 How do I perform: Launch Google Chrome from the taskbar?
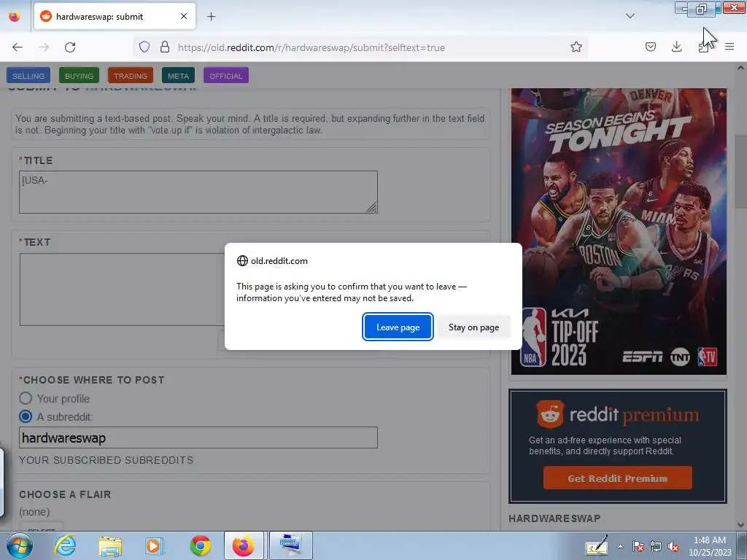pos(200,545)
